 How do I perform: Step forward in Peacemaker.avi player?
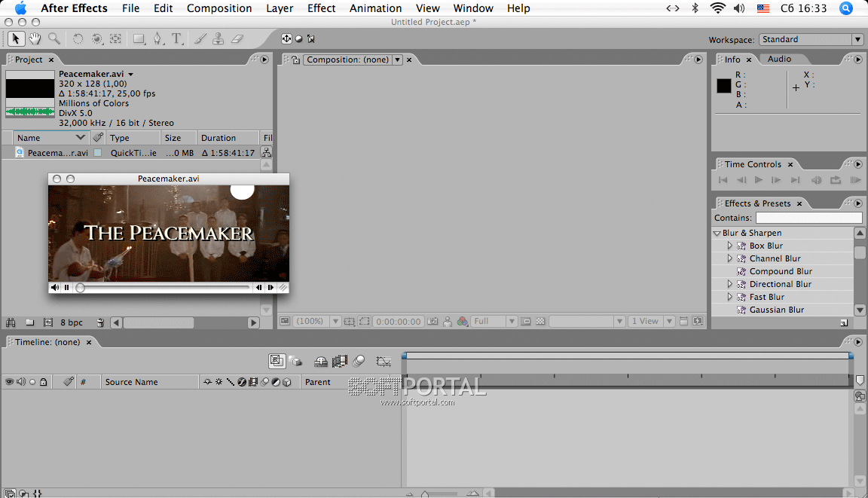270,287
